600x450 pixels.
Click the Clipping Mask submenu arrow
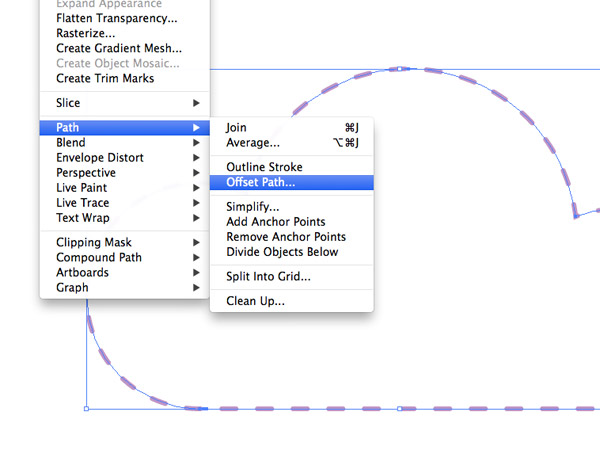[196, 242]
